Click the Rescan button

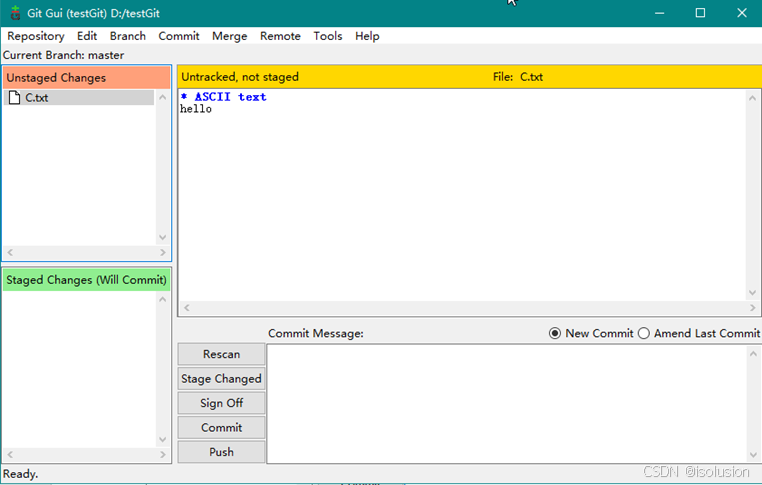(x=221, y=354)
